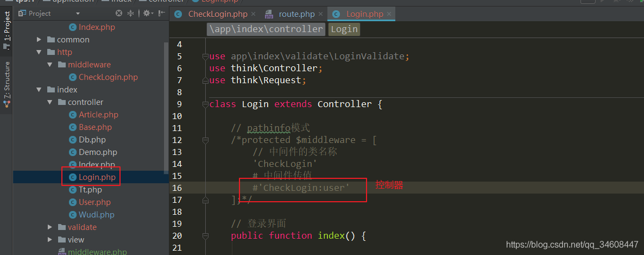Collapse the controller folder
This screenshot has height=255, width=644.
point(50,102)
